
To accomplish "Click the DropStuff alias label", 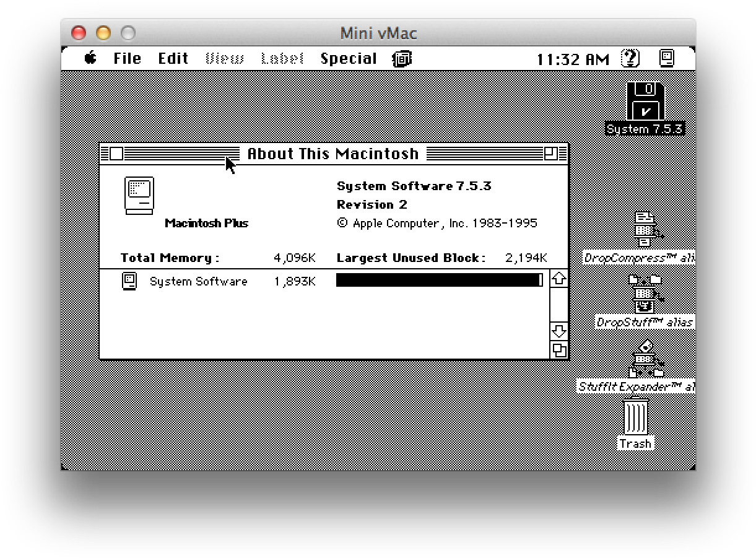I will tap(645, 322).
